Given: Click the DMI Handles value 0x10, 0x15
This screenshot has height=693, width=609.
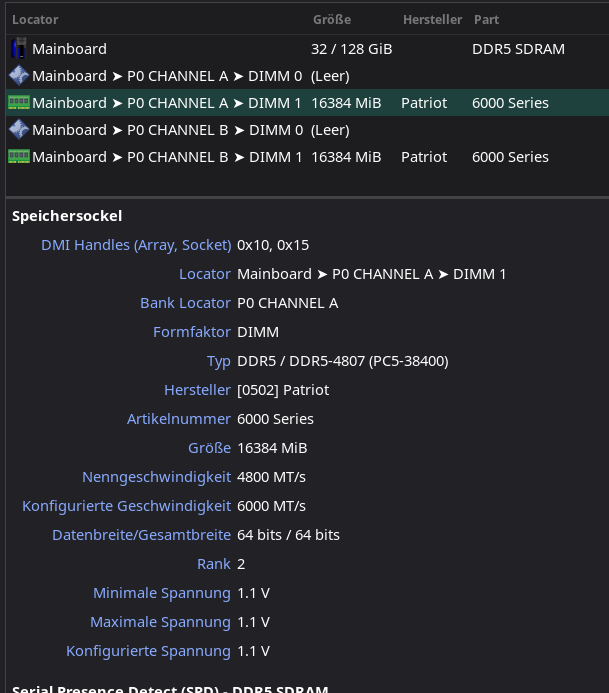Looking at the screenshot, I should coord(273,245).
